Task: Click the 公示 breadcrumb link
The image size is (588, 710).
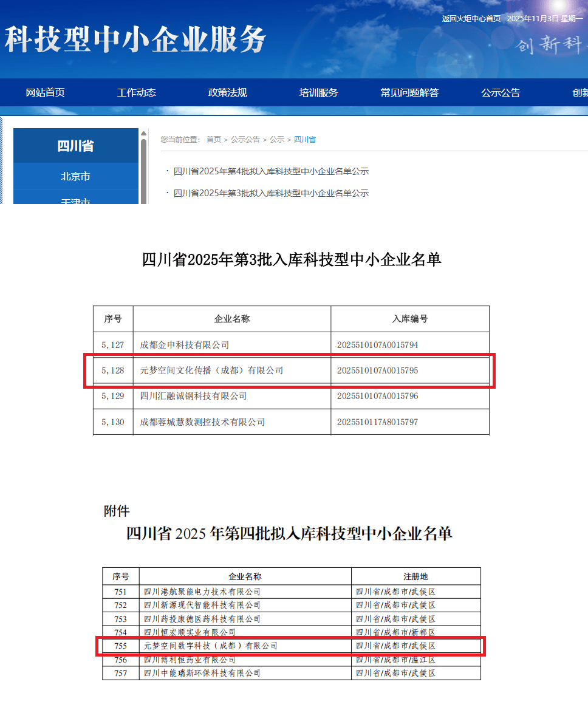Action: coord(276,139)
